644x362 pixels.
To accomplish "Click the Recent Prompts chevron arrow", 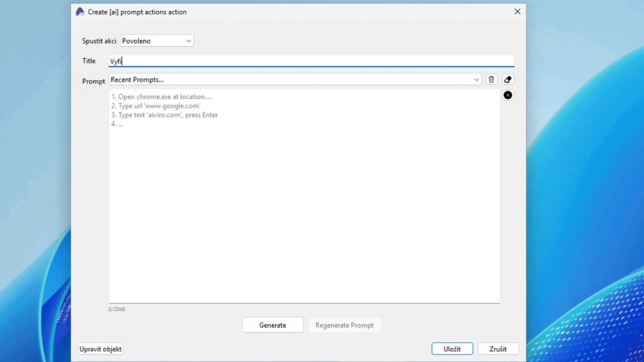I will [x=476, y=79].
